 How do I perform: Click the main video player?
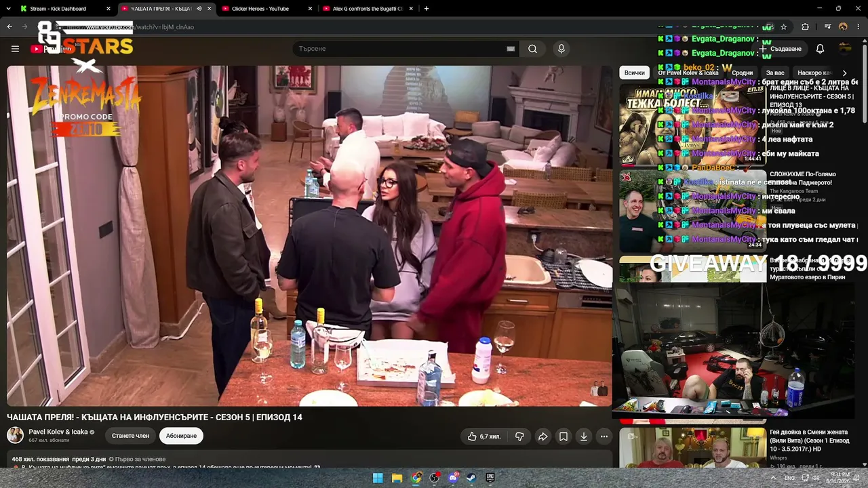(309, 236)
